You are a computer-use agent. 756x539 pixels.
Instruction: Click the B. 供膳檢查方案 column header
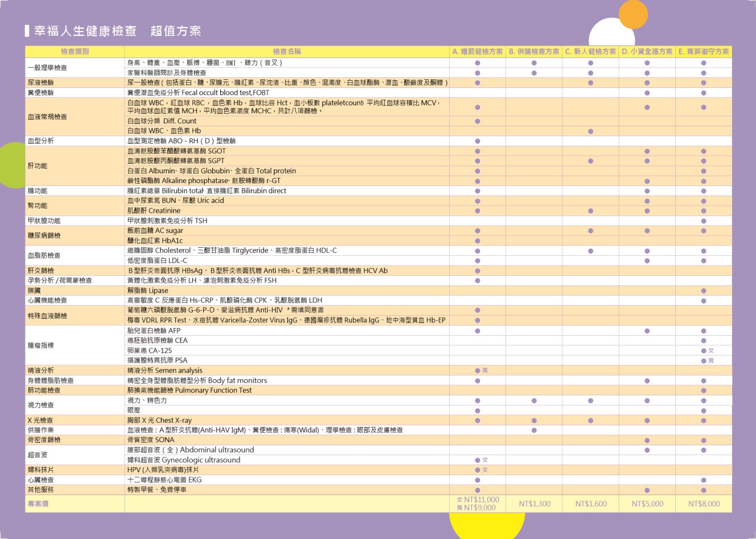(534, 52)
